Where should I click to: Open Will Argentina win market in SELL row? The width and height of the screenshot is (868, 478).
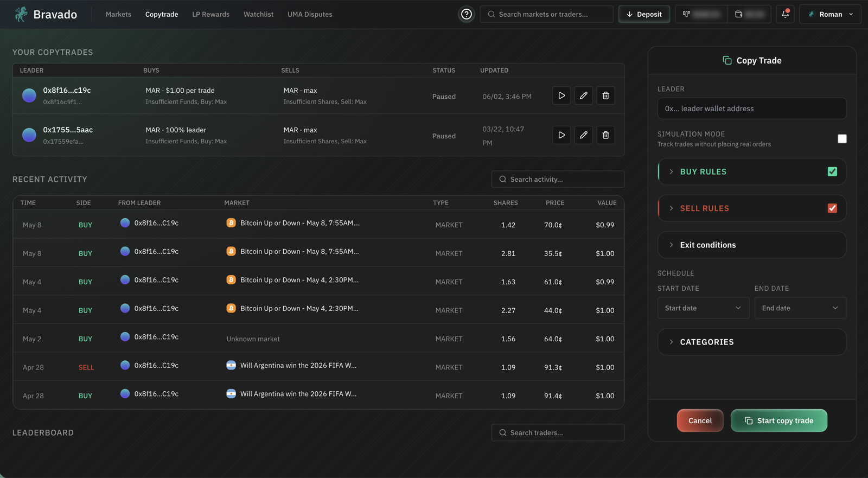298,365
